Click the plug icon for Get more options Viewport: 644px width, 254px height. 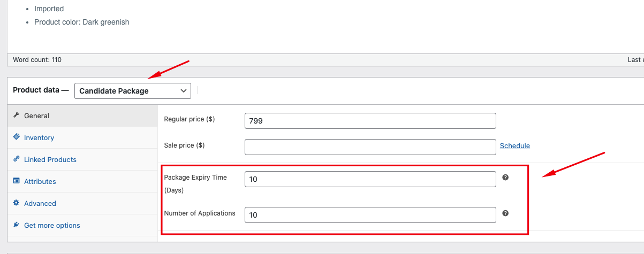point(16,225)
